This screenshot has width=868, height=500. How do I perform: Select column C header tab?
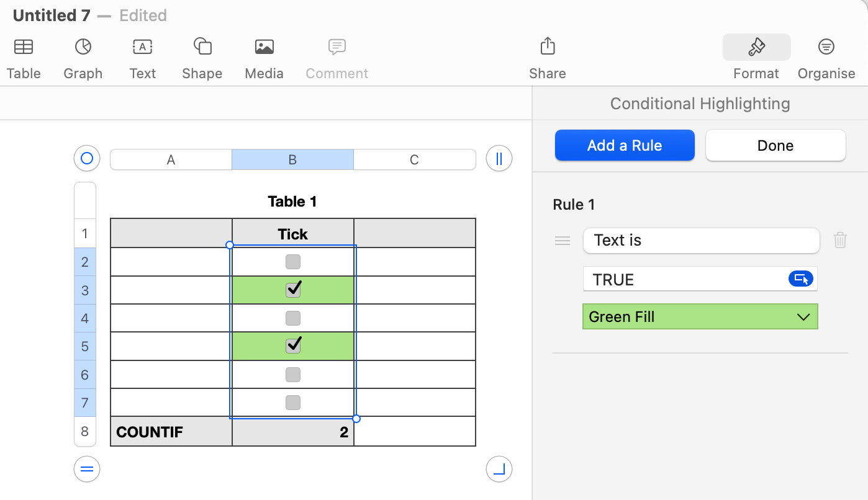point(414,160)
